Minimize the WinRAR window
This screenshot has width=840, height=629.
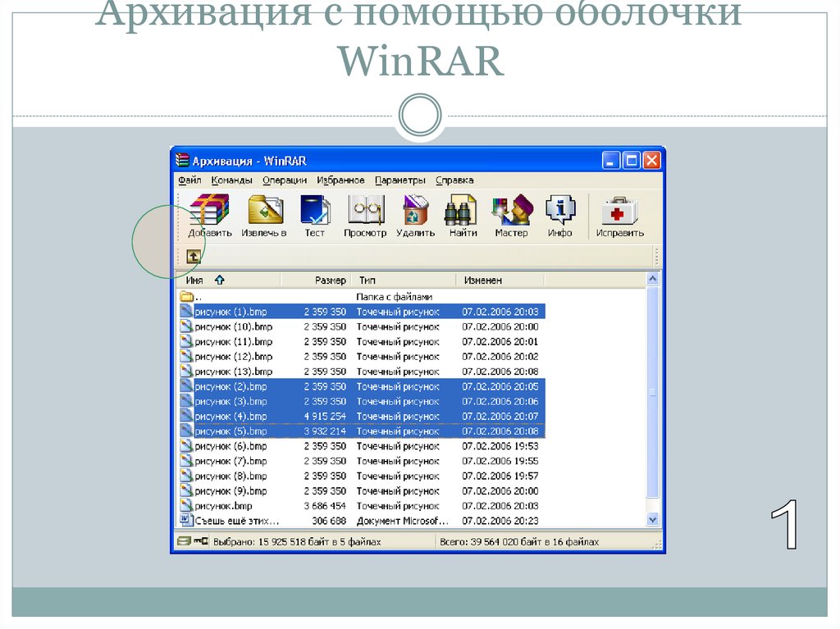[610, 160]
